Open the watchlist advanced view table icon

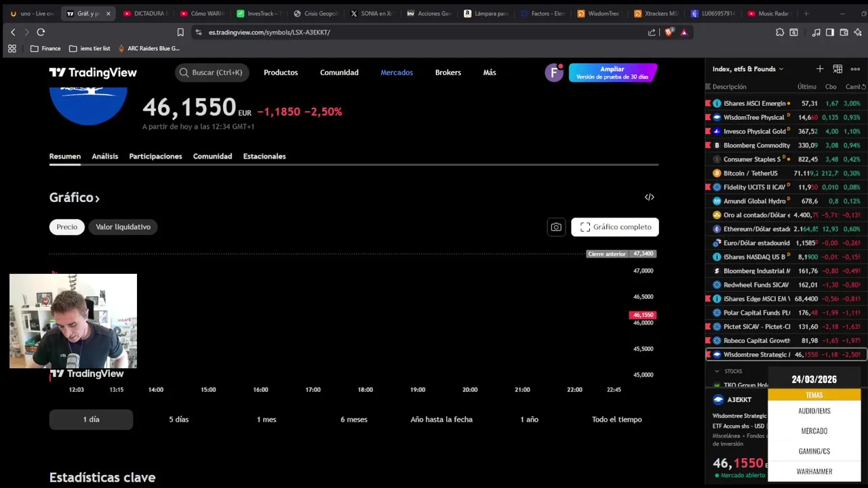click(x=837, y=69)
